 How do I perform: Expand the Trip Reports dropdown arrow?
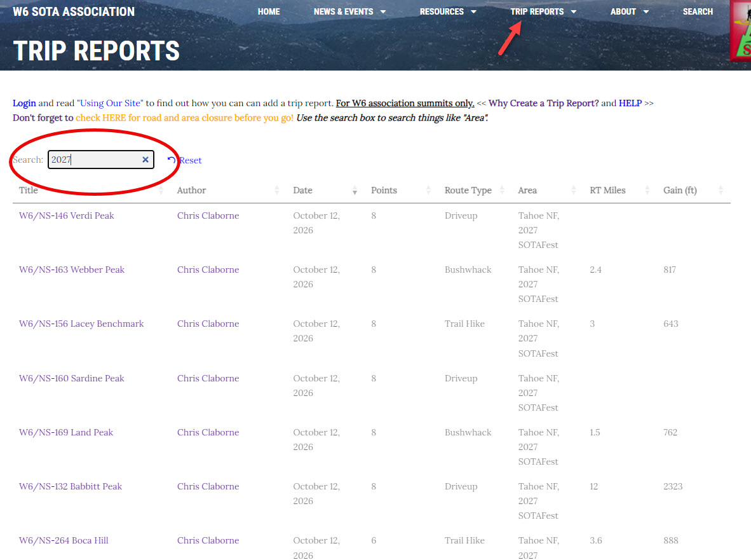[573, 12]
